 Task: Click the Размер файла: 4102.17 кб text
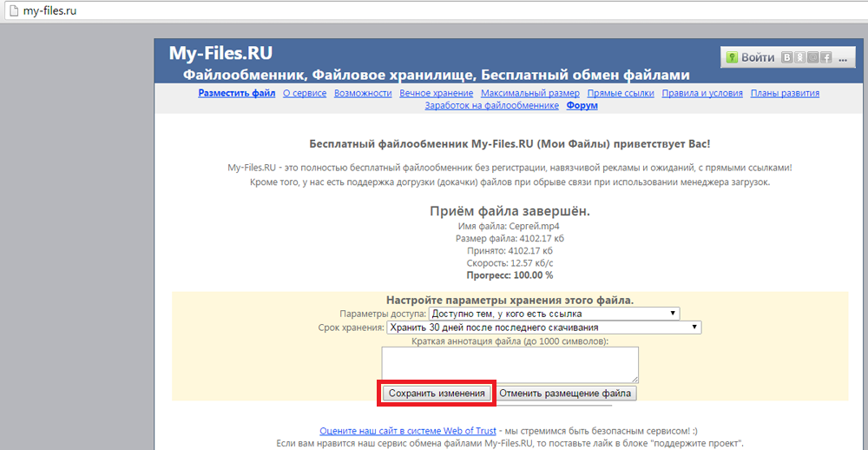click(510, 238)
